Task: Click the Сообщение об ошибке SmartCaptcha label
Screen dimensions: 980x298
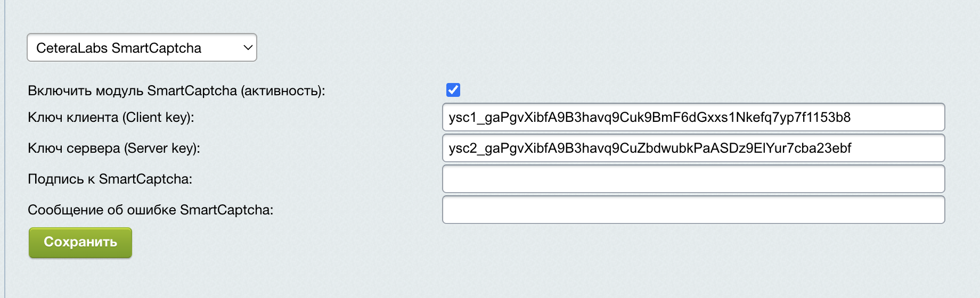Action: [150, 210]
